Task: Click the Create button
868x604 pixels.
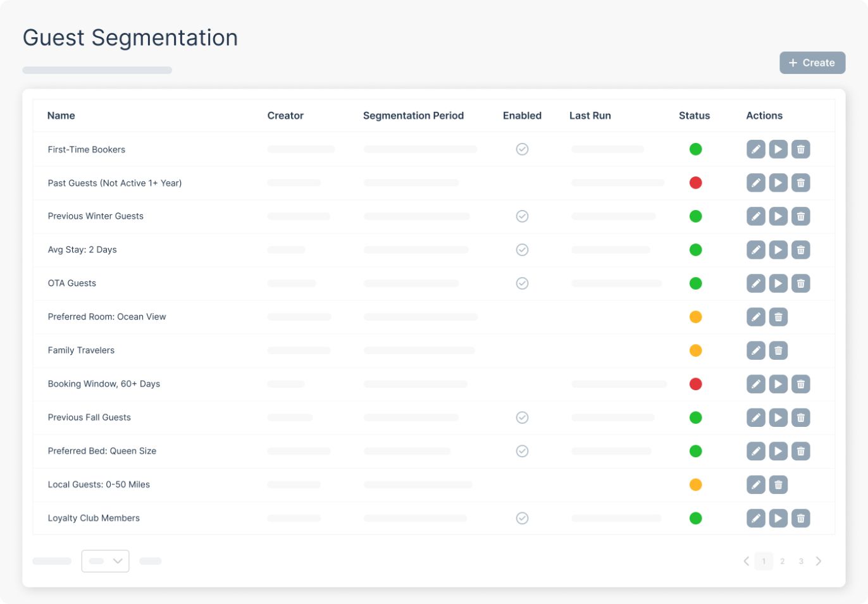Action: tap(812, 63)
